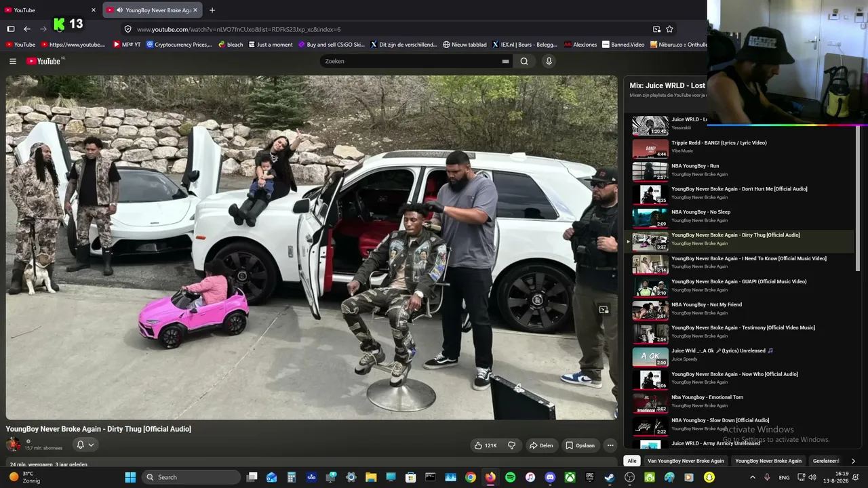The height and width of the screenshot is (488, 868).
Task: Select the Van YoungBoy Never Broke Again chip
Action: [686, 461]
